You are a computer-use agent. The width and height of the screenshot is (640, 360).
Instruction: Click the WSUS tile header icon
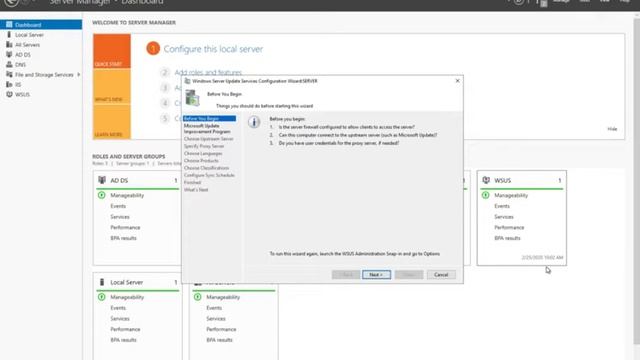[486, 180]
